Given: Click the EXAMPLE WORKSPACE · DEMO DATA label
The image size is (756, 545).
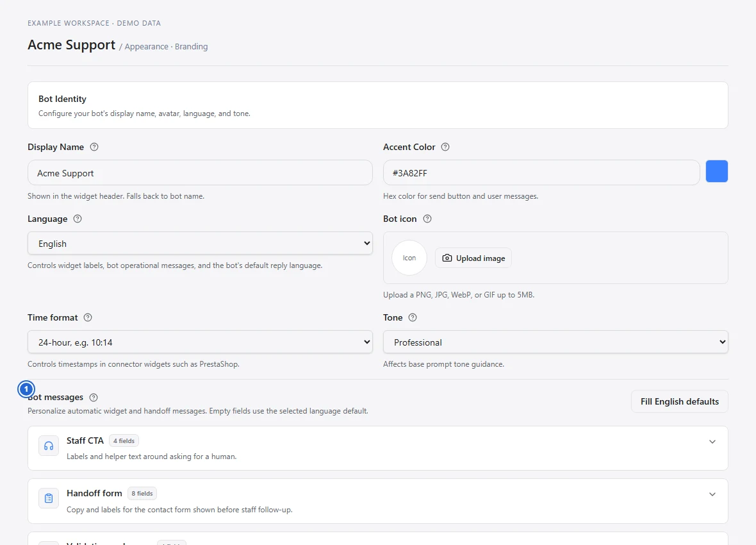Looking at the screenshot, I should pyautogui.click(x=94, y=23).
